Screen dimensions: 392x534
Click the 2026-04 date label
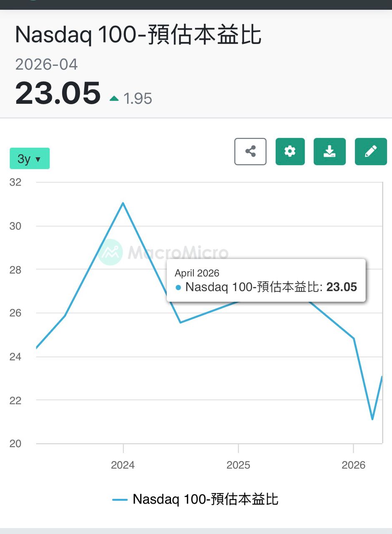46,65
